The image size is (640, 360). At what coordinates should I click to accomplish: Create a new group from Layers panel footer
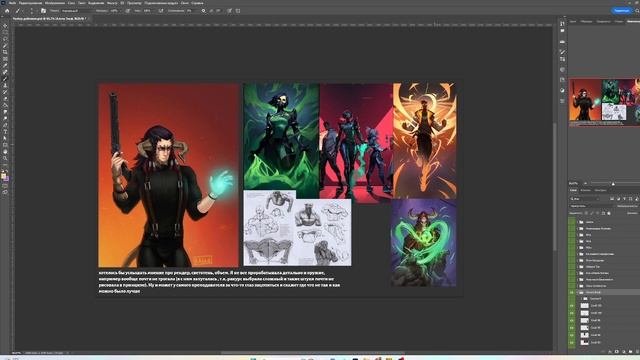pos(630,351)
